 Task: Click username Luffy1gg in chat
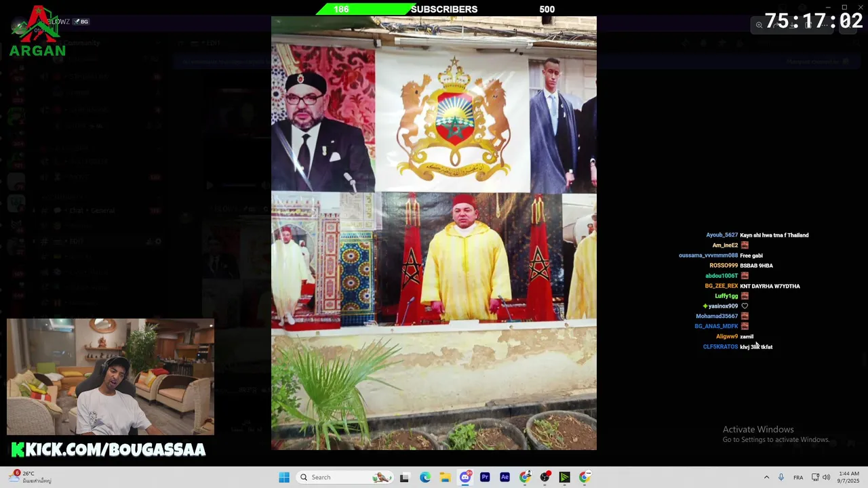(x=726, y=296)
